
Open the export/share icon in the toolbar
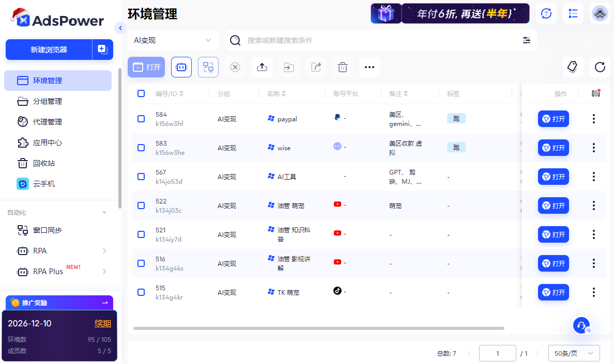point(315,67)
